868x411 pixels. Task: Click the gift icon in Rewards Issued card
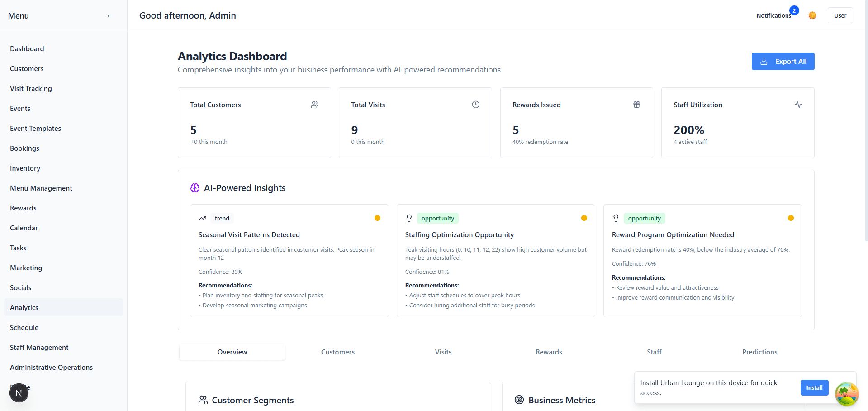click(637, 105)
